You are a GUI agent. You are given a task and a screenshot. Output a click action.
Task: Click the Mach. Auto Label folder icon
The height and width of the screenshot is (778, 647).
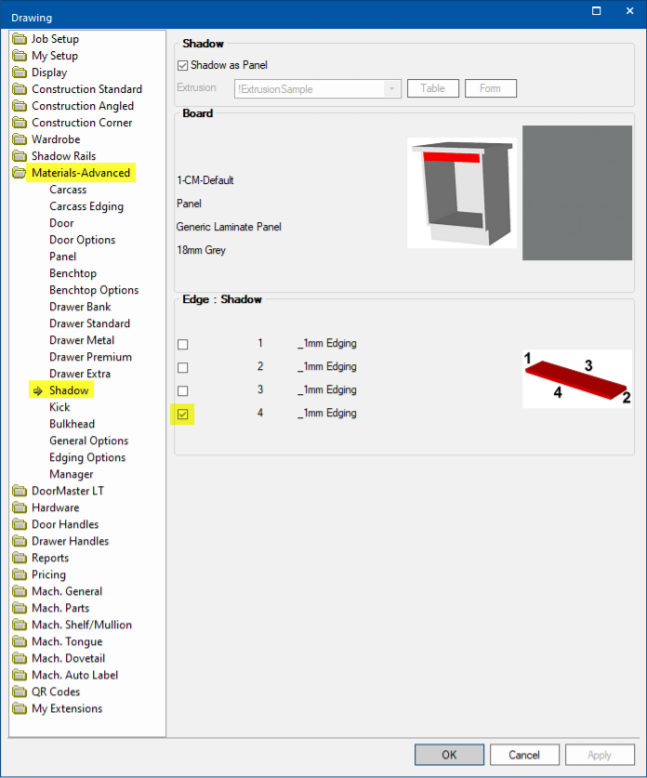point(19,675)
